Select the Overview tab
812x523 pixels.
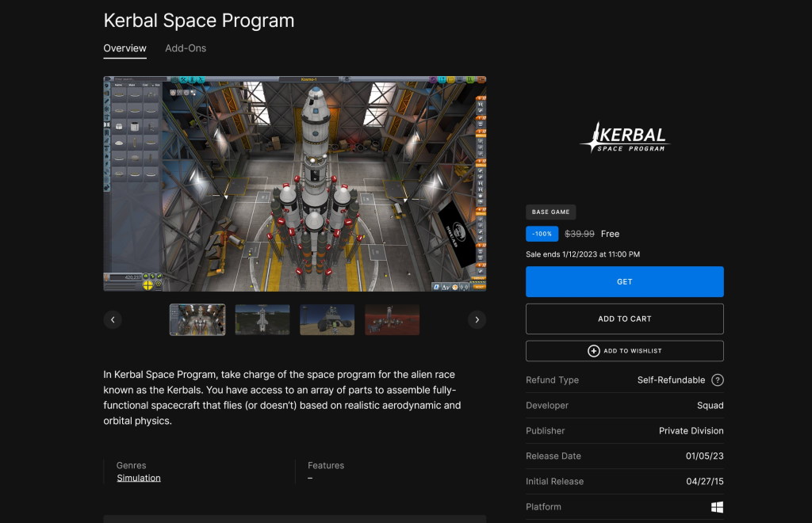click(x=124, y=48)
